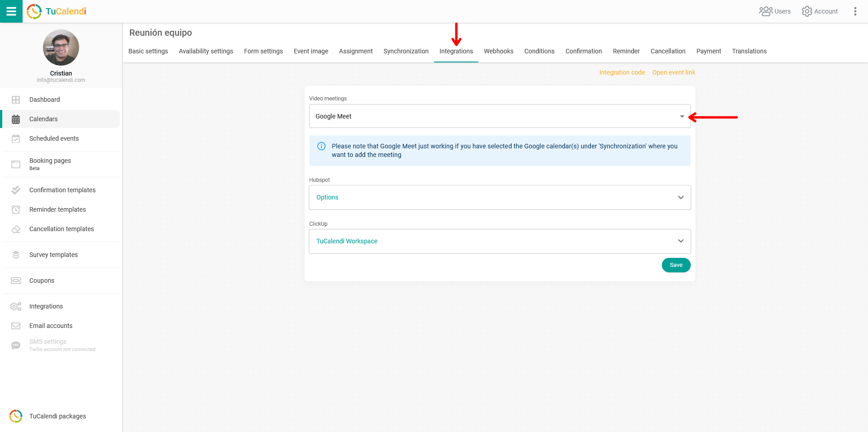Image resolution: width=868 pixels, height=432 pixels.
Task: Open the Synchronization tab
Action: pos(406,51)
